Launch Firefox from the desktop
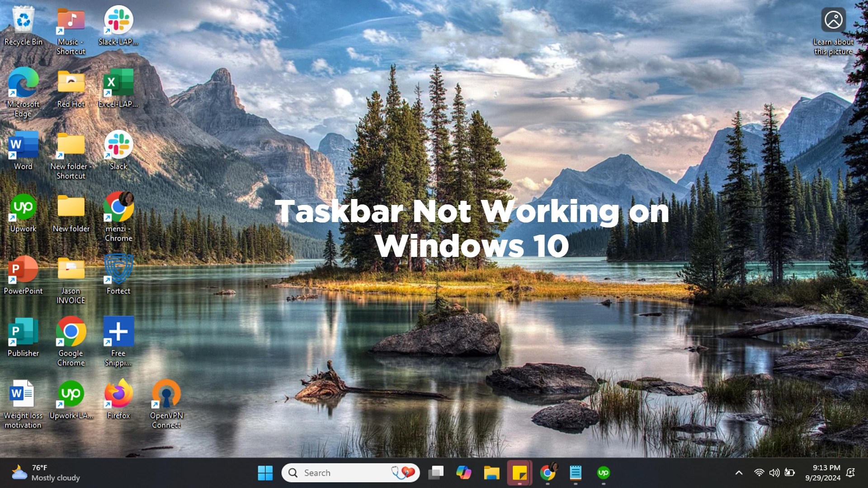The height and width of the screenshot is (488, 868). click(118, 398)
